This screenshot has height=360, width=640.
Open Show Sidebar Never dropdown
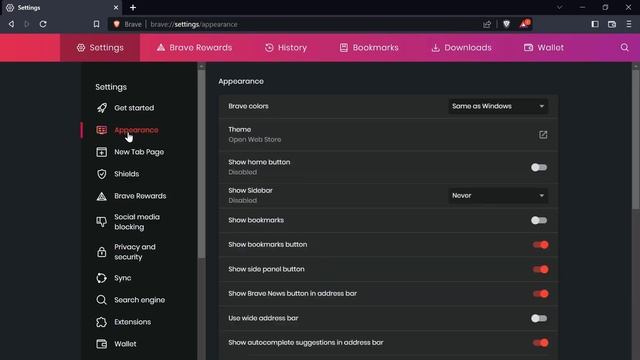tap(498, 196)
